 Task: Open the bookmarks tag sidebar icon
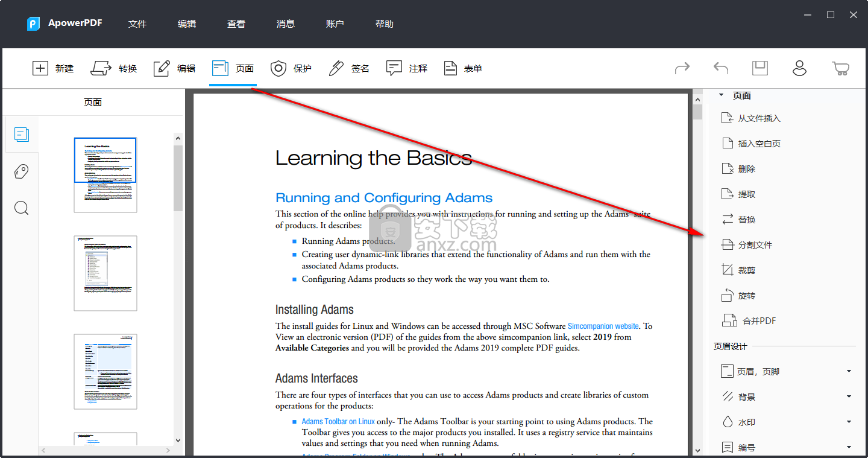22,172
